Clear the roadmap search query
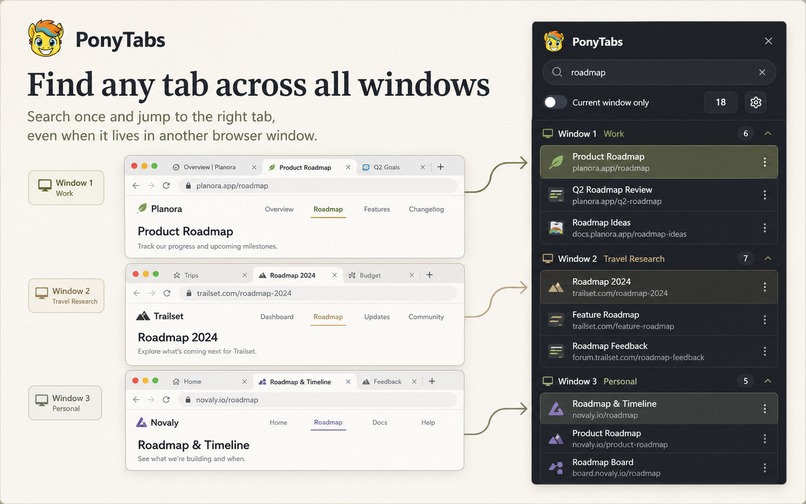 click(x=762, y=73)
